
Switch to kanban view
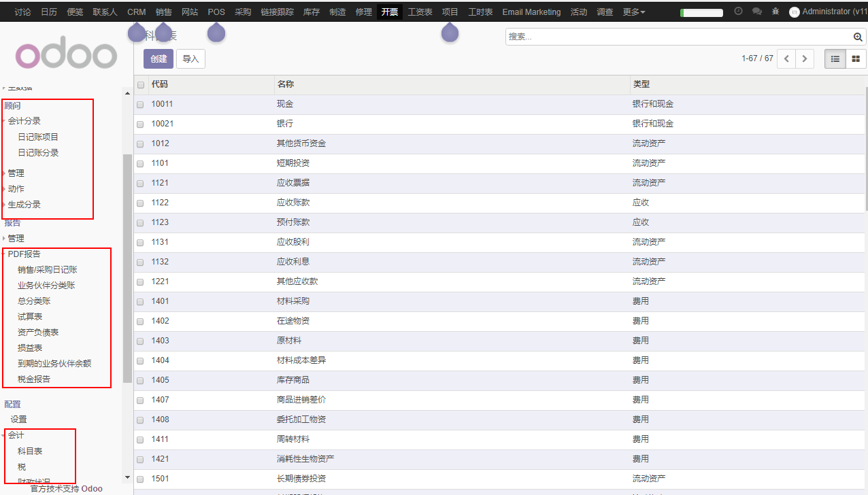pyautogui.click(x=856, y=59)
